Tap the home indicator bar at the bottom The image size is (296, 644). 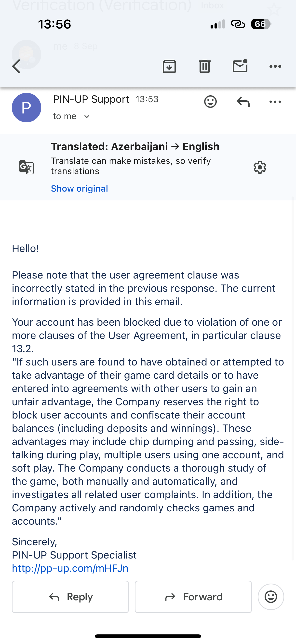point(148,636)
